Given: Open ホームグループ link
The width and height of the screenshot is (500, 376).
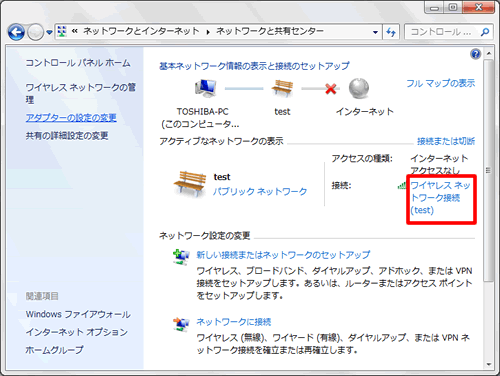Looking at the screenshot, I should 54,350.
